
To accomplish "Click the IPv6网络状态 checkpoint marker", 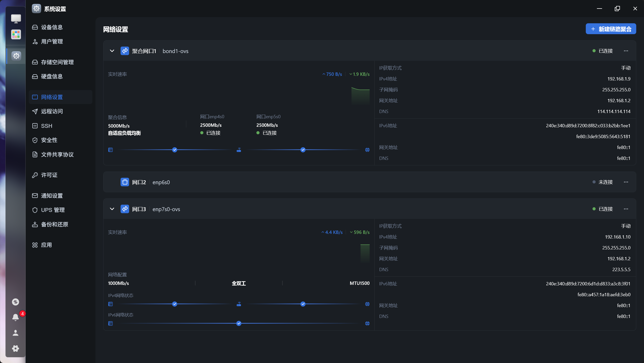I will coord(239,323).
